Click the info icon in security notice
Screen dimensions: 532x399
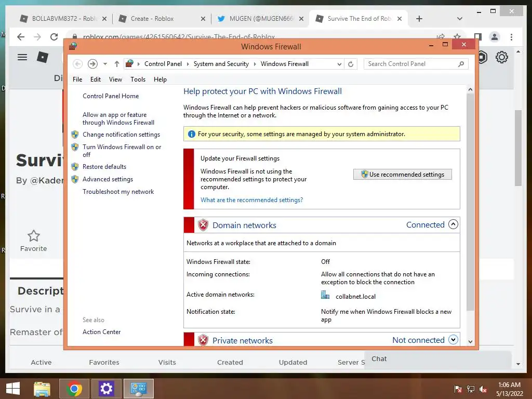pos(191,134)
